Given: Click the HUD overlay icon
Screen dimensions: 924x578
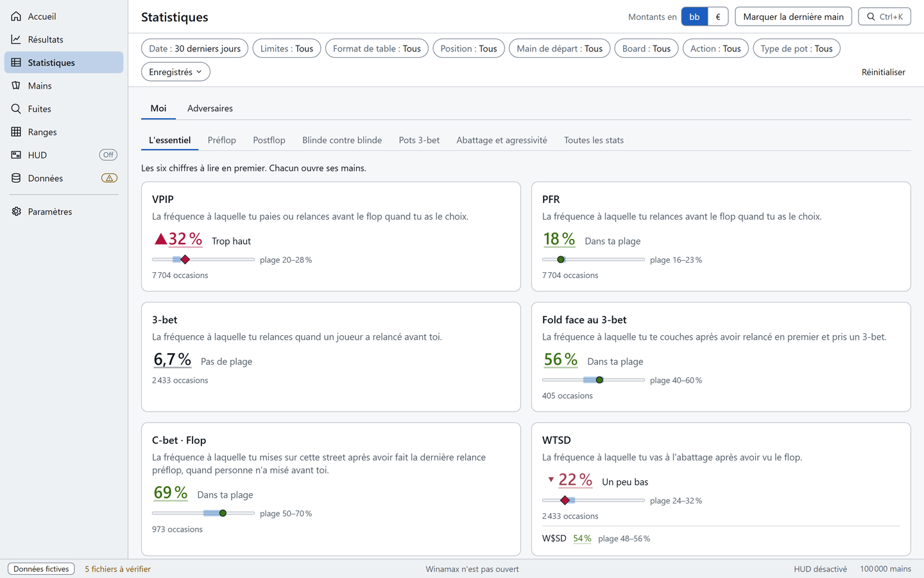Looking at the screenshot, I should pos(16,155).
